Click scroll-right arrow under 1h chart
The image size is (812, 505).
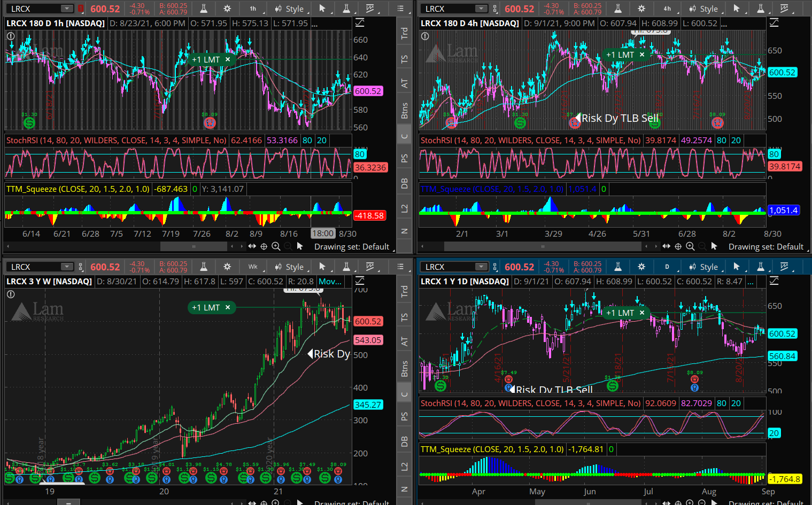click(x=241, y=246)
